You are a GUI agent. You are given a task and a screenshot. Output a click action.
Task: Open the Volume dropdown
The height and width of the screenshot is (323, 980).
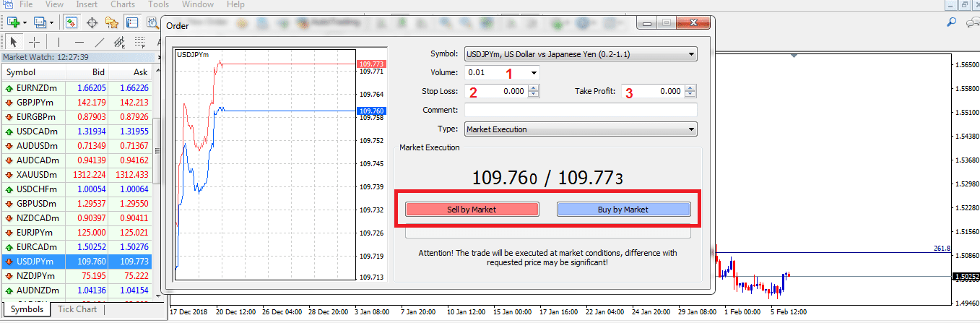(x=534, y=72)
